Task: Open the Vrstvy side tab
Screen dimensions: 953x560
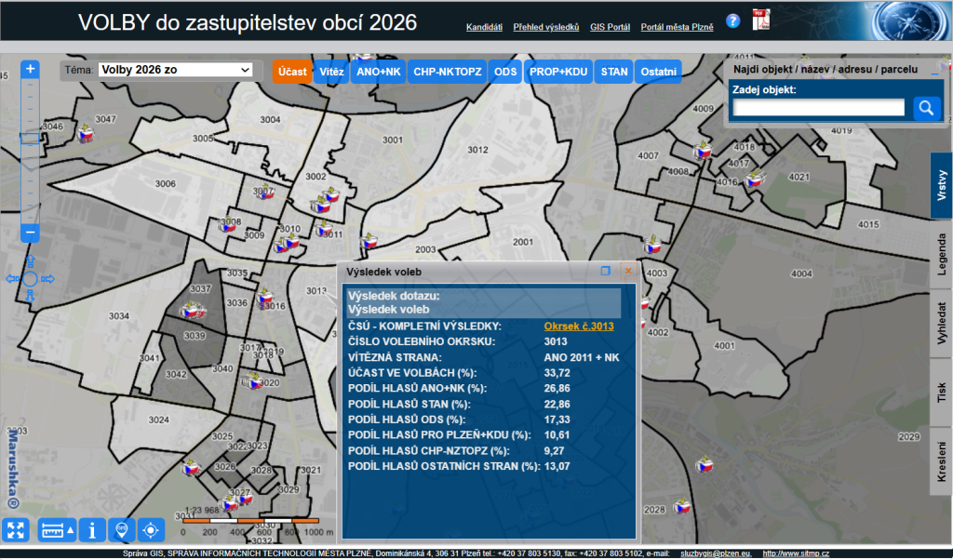Action: coord(942,185)
